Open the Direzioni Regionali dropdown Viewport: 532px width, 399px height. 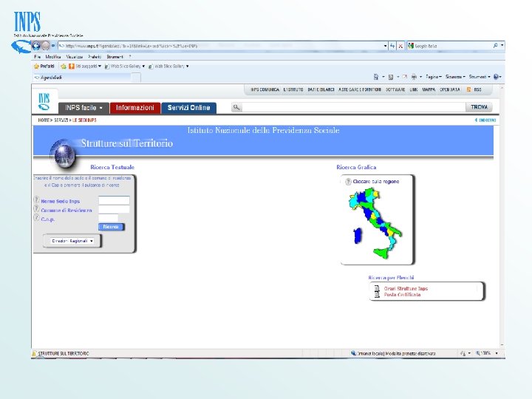point(72,241)
